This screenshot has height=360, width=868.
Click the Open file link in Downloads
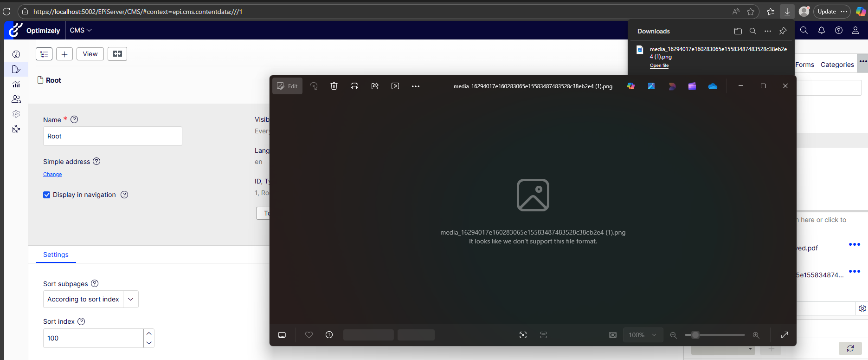pos(659,65)
